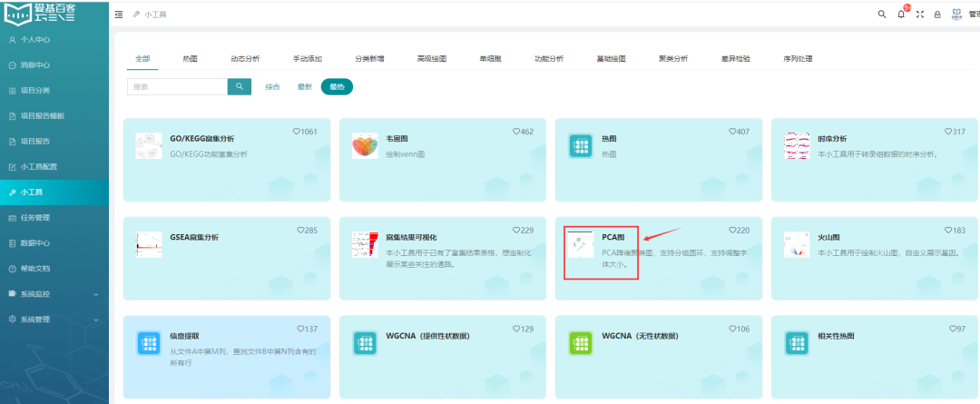Click the teal search button

[x=240, y=87]
